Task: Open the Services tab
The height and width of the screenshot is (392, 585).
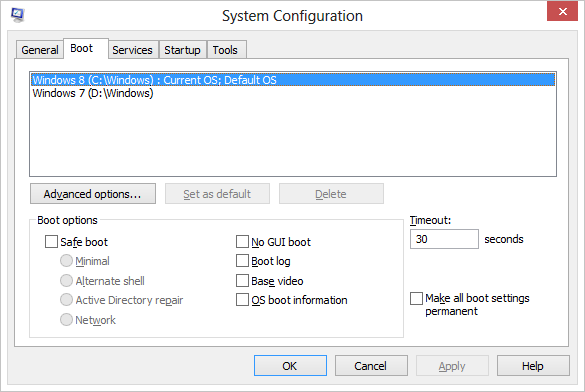Action: (132, 50)
